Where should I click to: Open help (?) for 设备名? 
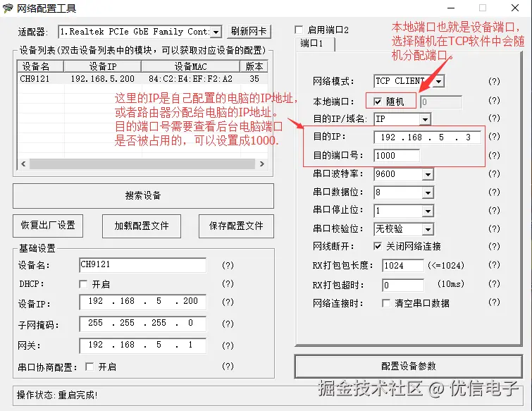pyautogui.click(x=228, y=265)
